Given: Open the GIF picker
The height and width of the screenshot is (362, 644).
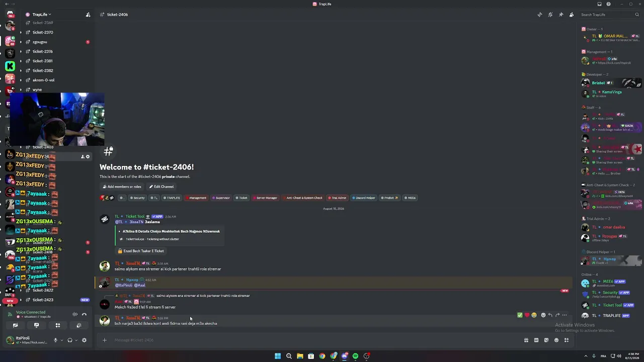Looking at the screenshot, I should pos(536,340).
